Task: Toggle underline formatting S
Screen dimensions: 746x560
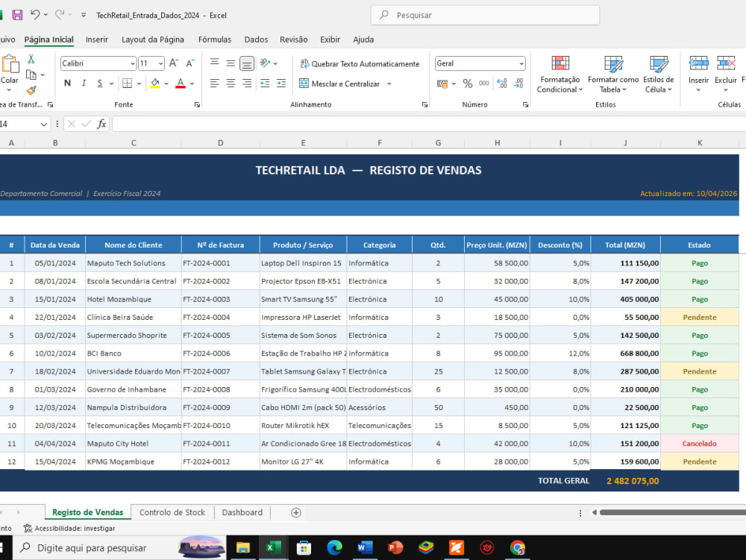Action: point(100,84)
